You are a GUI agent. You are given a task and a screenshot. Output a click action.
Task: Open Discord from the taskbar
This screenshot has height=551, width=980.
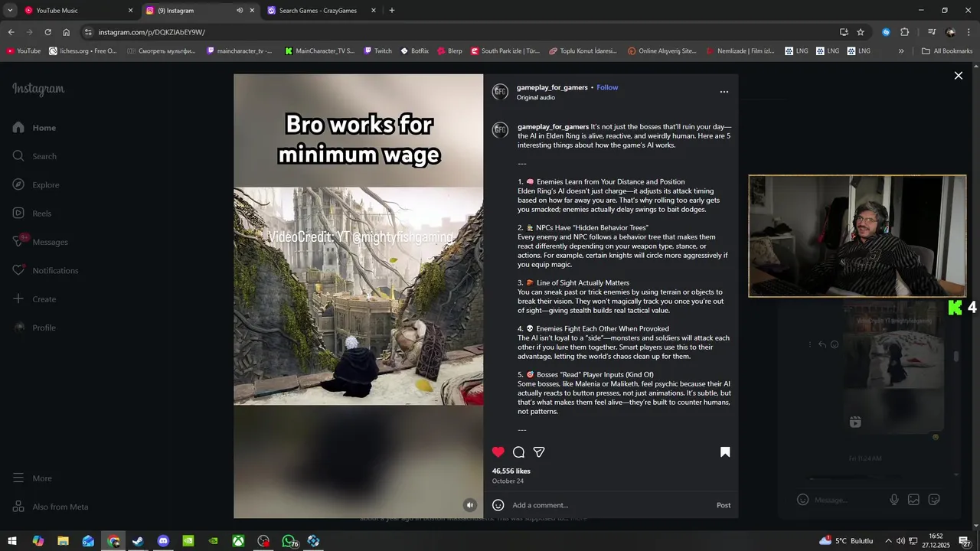163,541
